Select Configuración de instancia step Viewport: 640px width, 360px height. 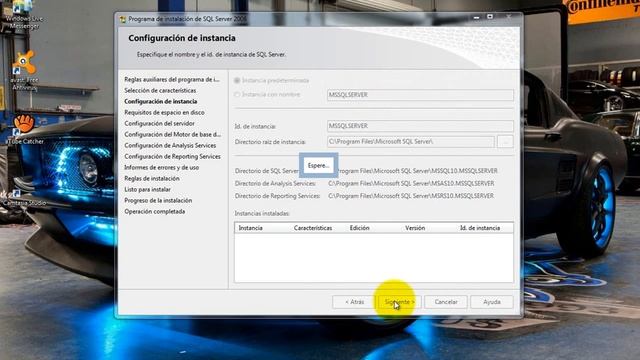pyautogui.click(x=160, y=102)
